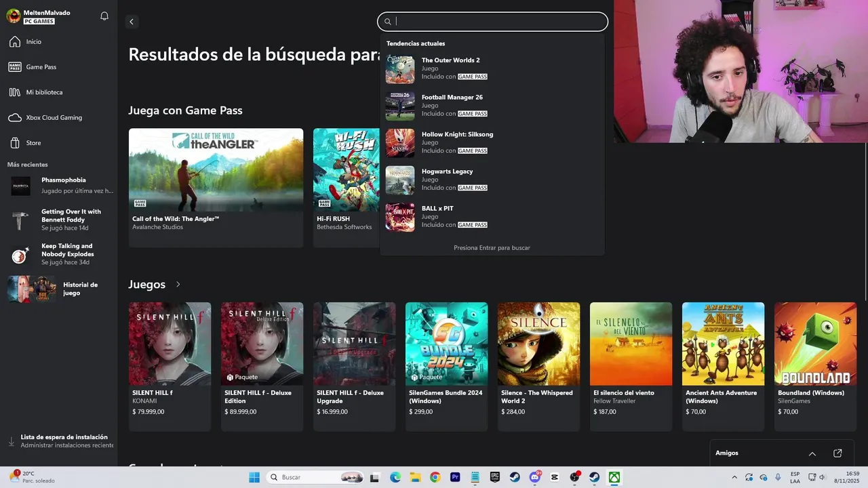Click the Xbox app taskbar icon
868x488 pixels.
click(614, 477)
